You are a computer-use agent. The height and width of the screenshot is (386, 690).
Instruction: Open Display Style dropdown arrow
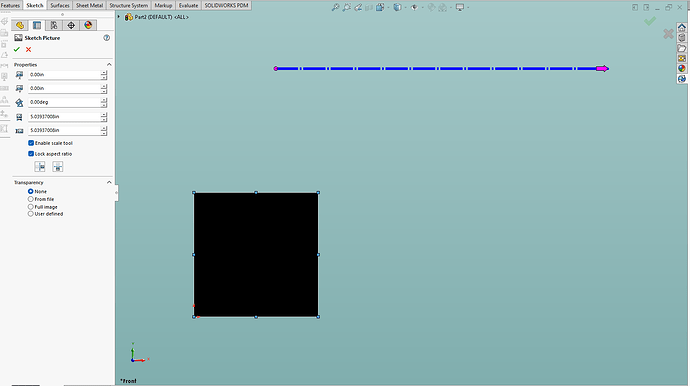click(405, 7)
